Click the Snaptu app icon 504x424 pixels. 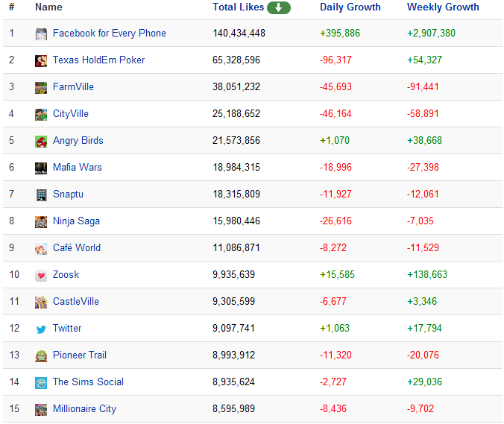pos(41,195)
